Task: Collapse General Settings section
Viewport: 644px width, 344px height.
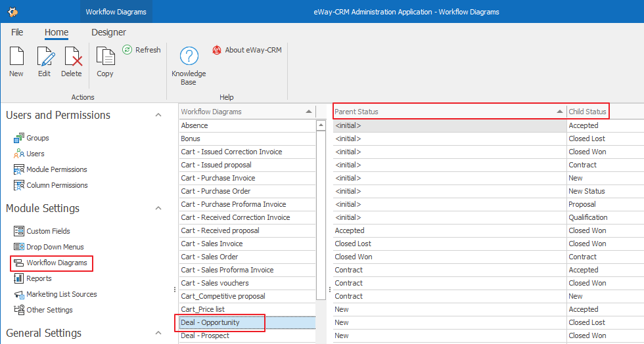Action: [158, 333]
